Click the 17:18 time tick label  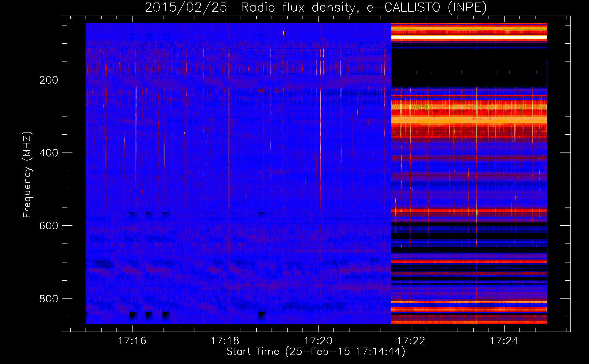click(225, 341)
